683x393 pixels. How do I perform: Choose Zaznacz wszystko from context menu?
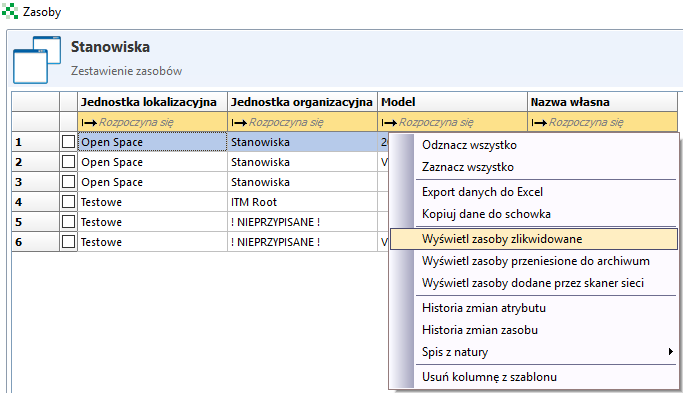click(x=534, y=167)
